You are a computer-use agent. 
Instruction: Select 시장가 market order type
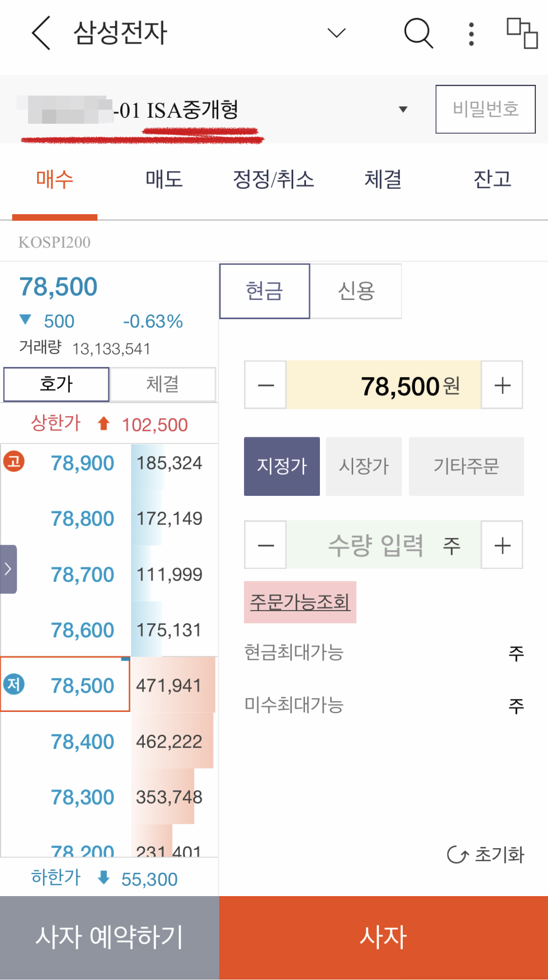[364, 466]
